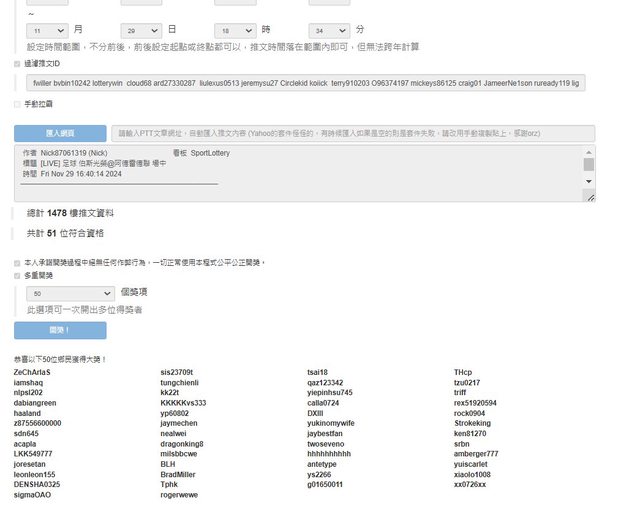Image resolution: width=640 pixels, height=506 pixels.
Task: Expand the minute dropdown showing 34
Action: 329,31
